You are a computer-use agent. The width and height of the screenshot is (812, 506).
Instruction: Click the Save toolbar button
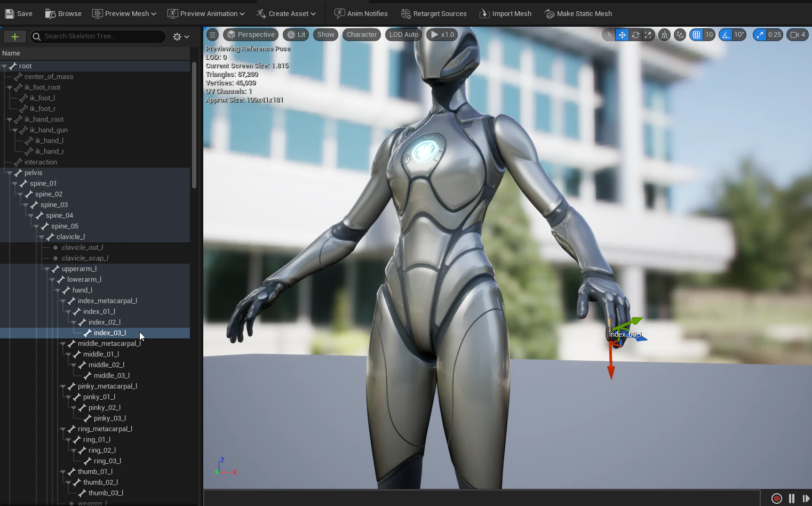[x=19, y=13]
